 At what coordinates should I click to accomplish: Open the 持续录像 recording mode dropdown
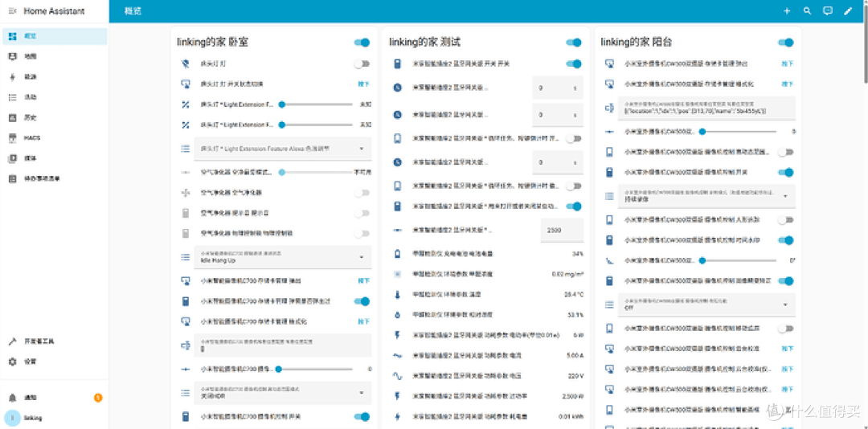(706, 197)
